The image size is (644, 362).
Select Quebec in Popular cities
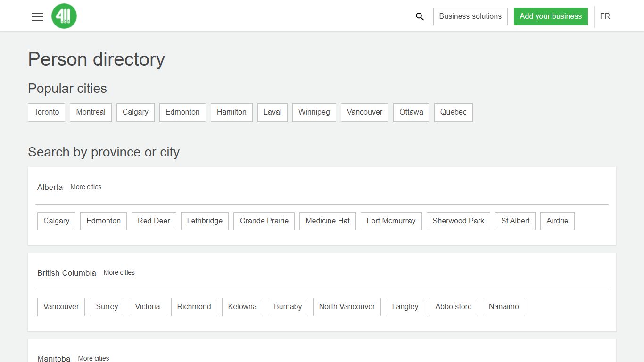(x=454, y=112)
